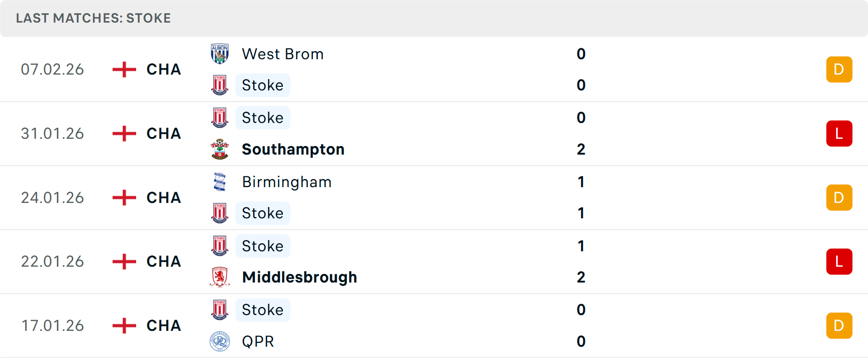This screenshot has height=358, width=868.
Task: Click the Birmingham club crest
Action: coord(220,182)
